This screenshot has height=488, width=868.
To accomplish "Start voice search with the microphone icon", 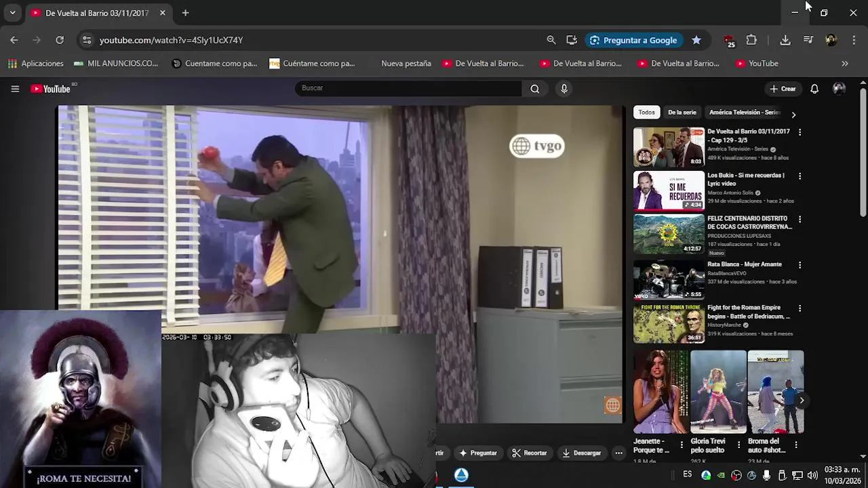I will [x=564, y=89].
